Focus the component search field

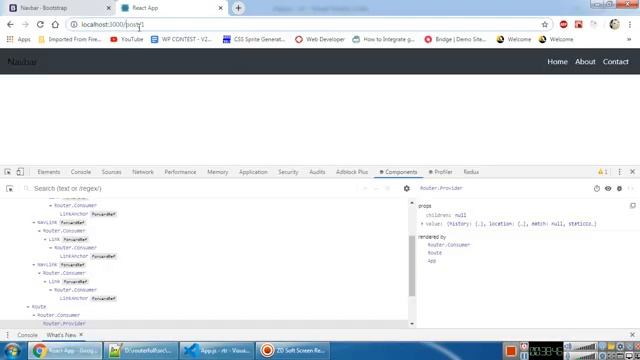(192, 189)
